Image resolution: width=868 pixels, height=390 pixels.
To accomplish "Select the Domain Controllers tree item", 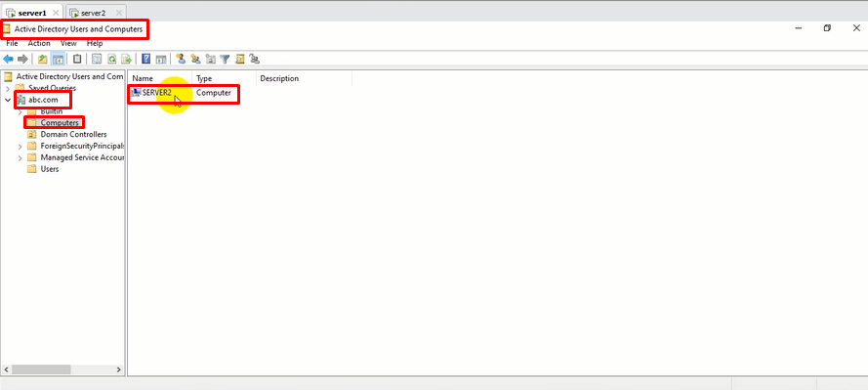I will 73,134.
